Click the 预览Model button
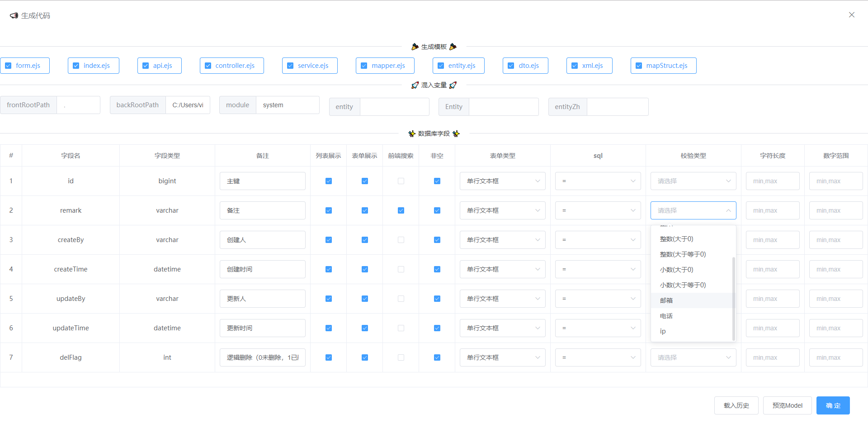Screen dimensions: 868x424 pyautogui.click(x=788, y=405)
